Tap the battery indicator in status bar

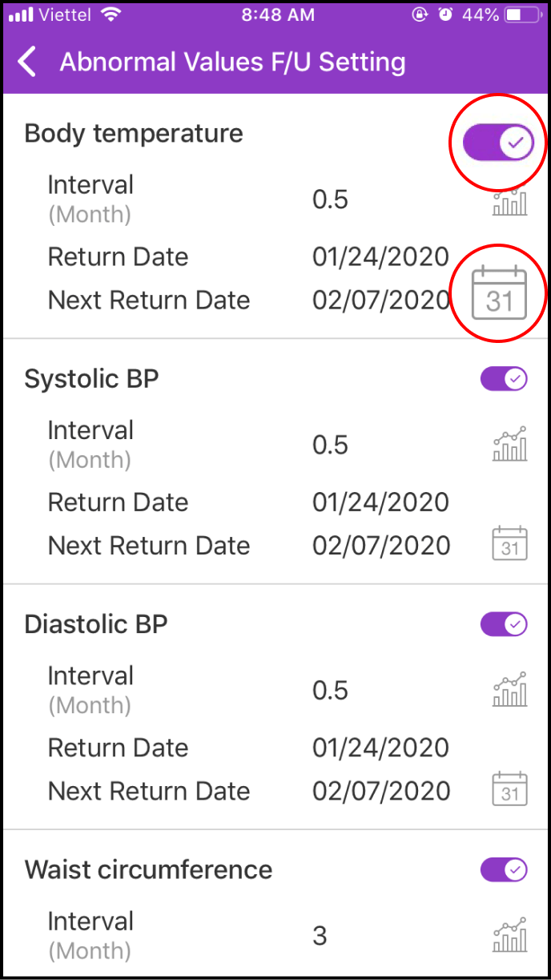524,14
